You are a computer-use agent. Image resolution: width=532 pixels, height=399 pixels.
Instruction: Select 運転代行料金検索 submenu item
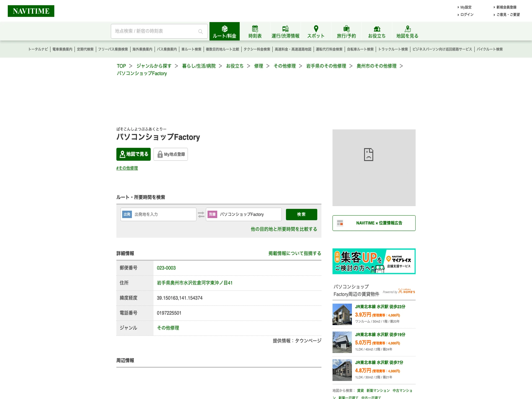click(x=329, y=49)
